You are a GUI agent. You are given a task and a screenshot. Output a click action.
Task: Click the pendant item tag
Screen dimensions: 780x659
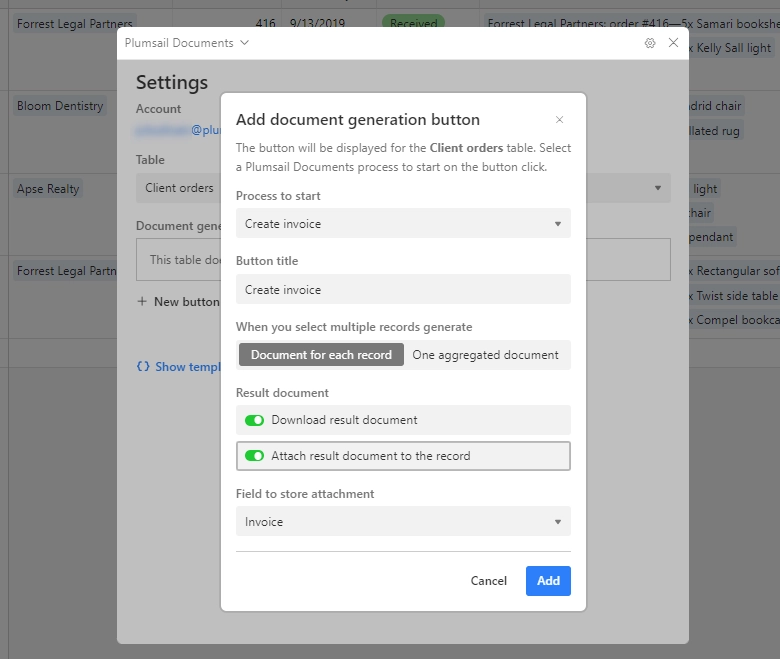click(711, 237)
